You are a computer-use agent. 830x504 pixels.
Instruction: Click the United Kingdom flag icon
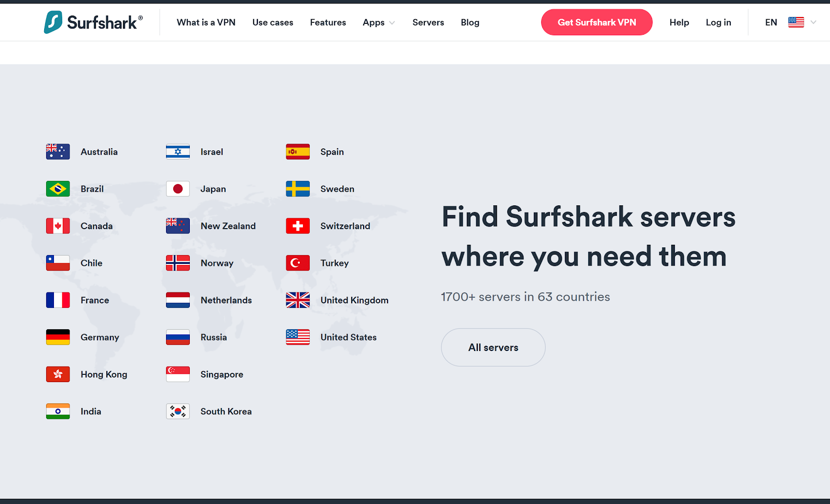pos(298,300)
